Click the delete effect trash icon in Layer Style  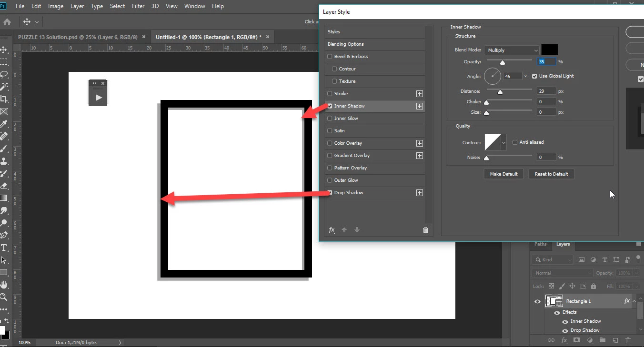[x=425, y=230]
